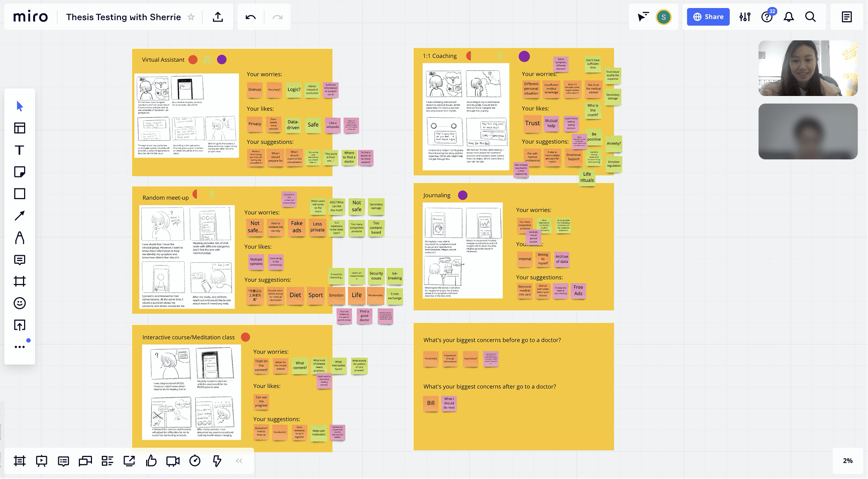Click the biggest concerns before doctor question text
868x479 pixels.
(492, 340)
